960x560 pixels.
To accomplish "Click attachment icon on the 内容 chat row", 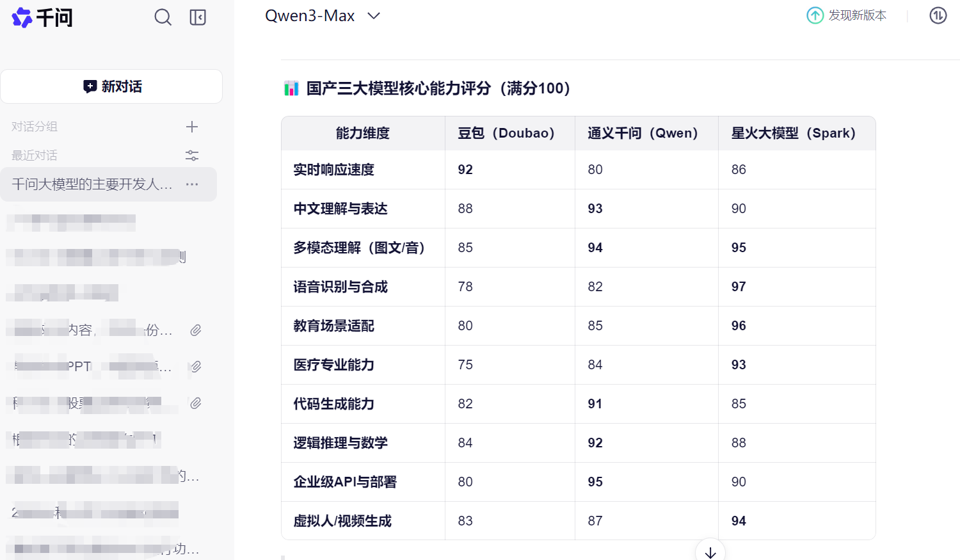I will coord(196,330).
